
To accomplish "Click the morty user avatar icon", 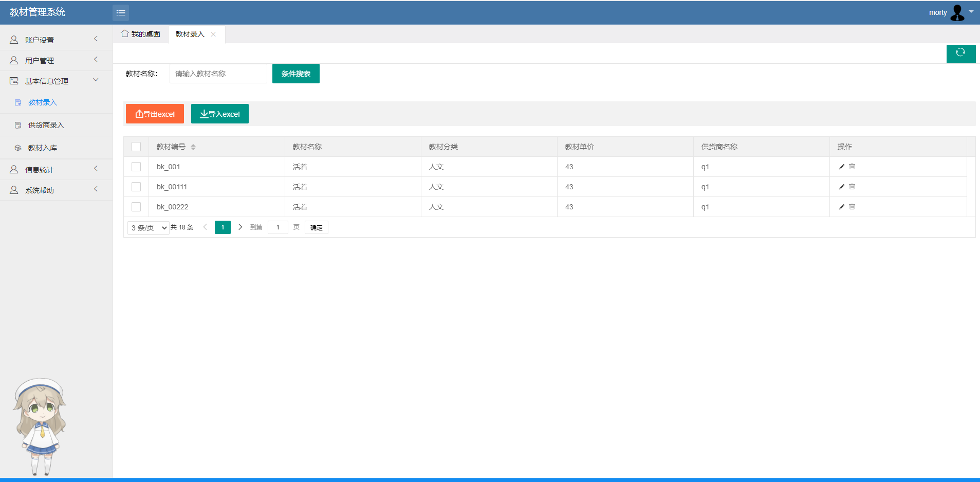I will [x=957, y=13].
